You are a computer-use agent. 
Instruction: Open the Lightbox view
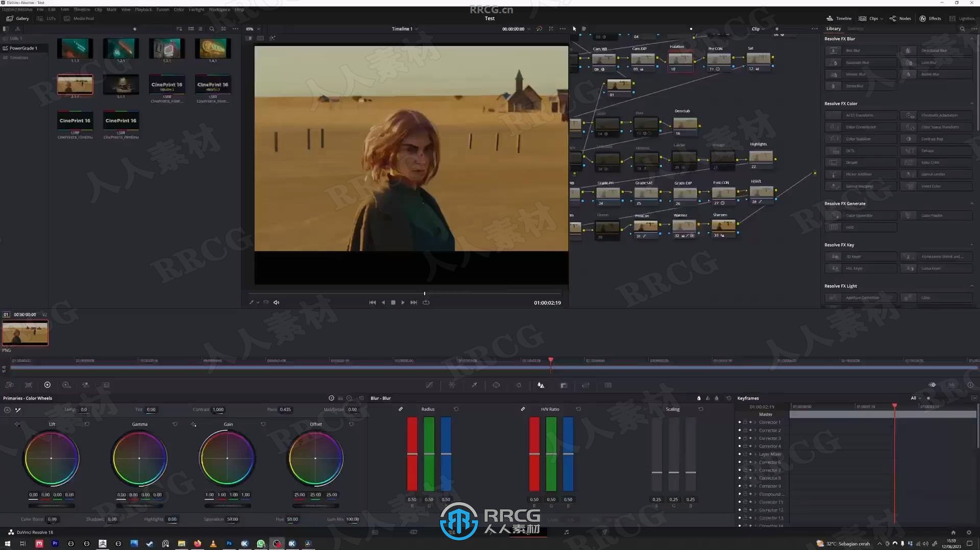[962, 18]
